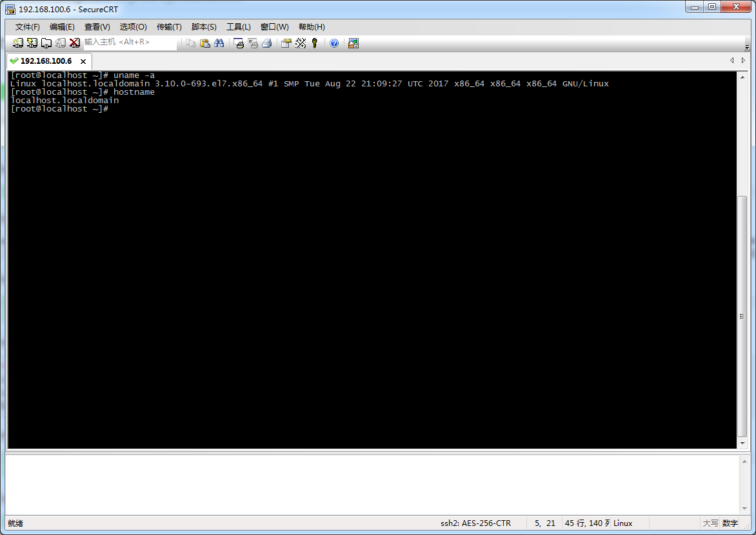Click the '就绪' status bar text
This screenshot has height=535, width=756.
click(x=15, y=523)
